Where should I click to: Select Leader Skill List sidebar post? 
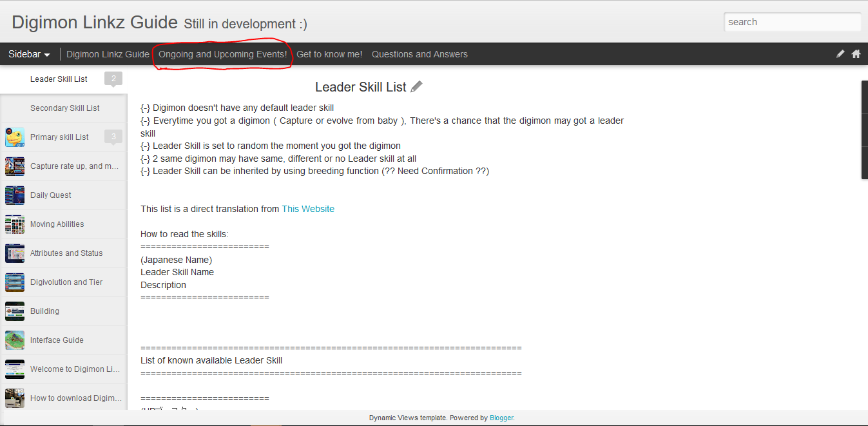click(63, 79)
